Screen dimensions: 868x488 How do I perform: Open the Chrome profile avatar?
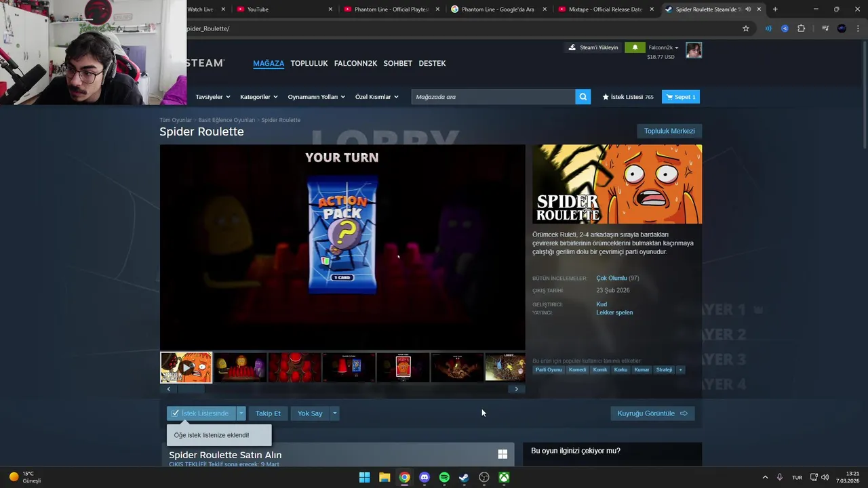(x=842, y=28)
